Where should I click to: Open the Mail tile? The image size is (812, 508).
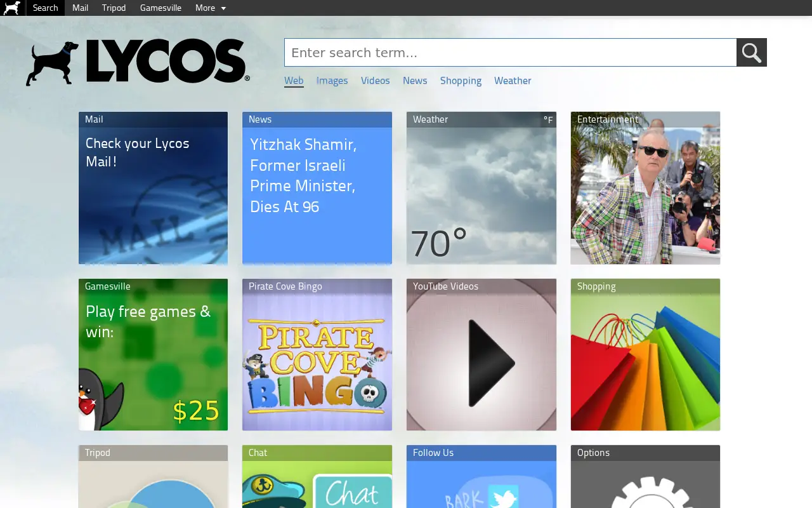point(153,188)
